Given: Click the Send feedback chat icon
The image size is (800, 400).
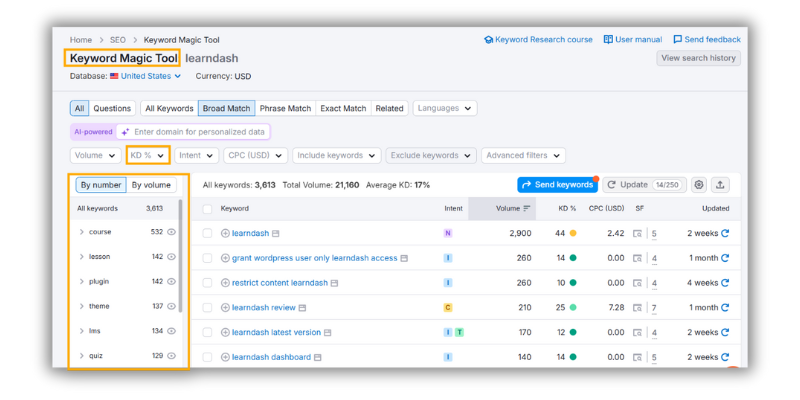Looking at the screenshot, I should 678,39.
